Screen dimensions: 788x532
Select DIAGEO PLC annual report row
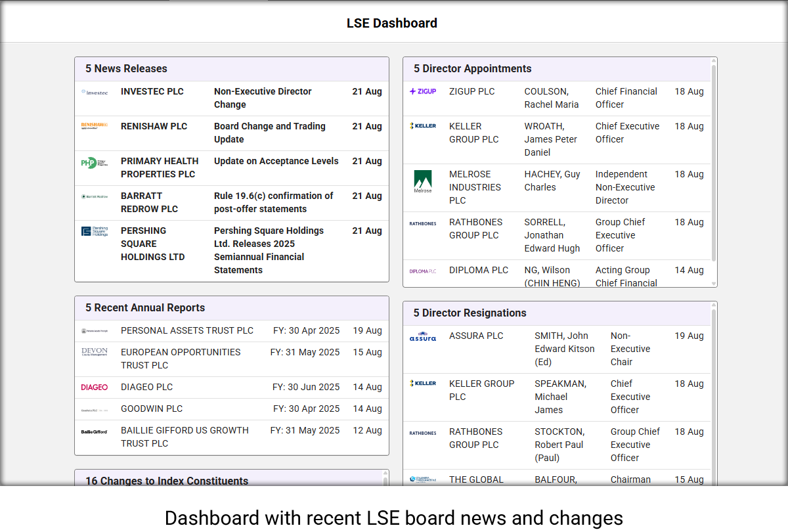232,388
